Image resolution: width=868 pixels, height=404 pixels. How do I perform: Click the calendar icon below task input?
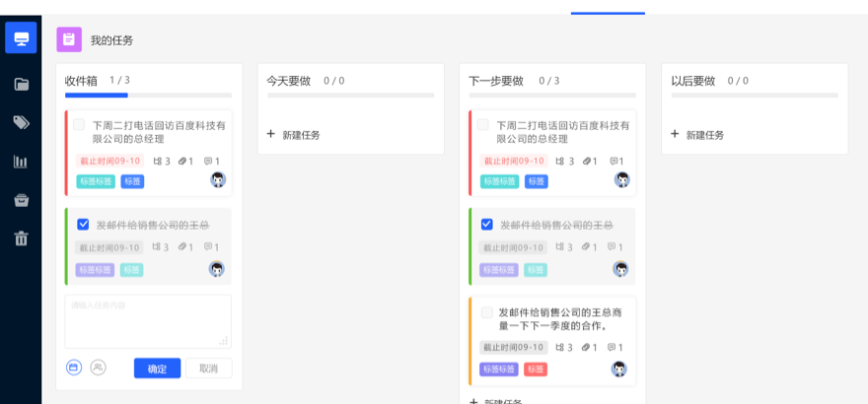pyautogui.click(x=74, y=367)
